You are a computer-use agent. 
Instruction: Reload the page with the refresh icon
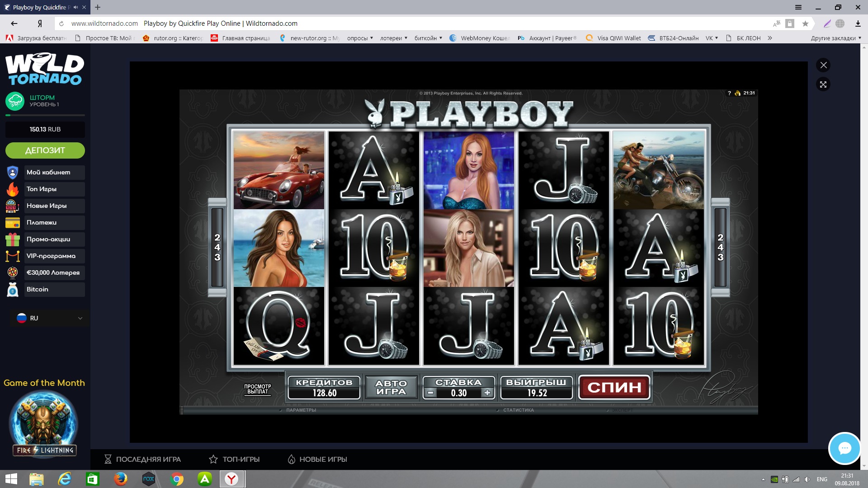click(61, 23)
